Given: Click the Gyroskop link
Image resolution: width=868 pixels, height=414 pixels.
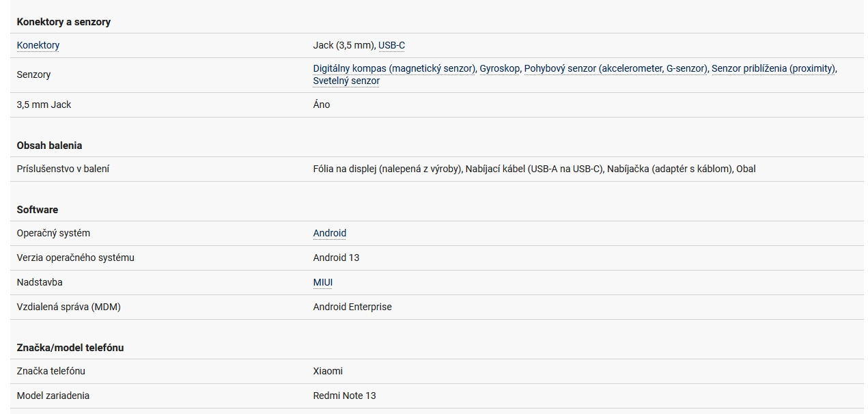Looking at the screenshot, I should point(500,68).
